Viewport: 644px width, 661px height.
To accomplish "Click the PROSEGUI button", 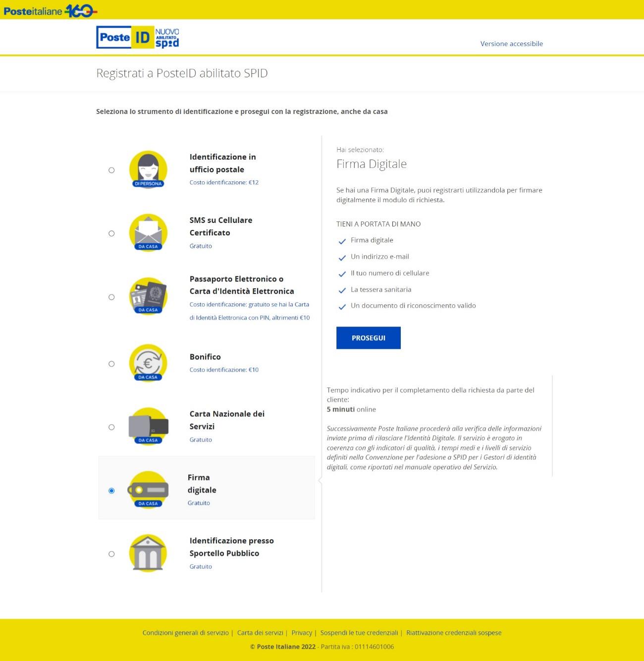I will [x=369, y=338].
